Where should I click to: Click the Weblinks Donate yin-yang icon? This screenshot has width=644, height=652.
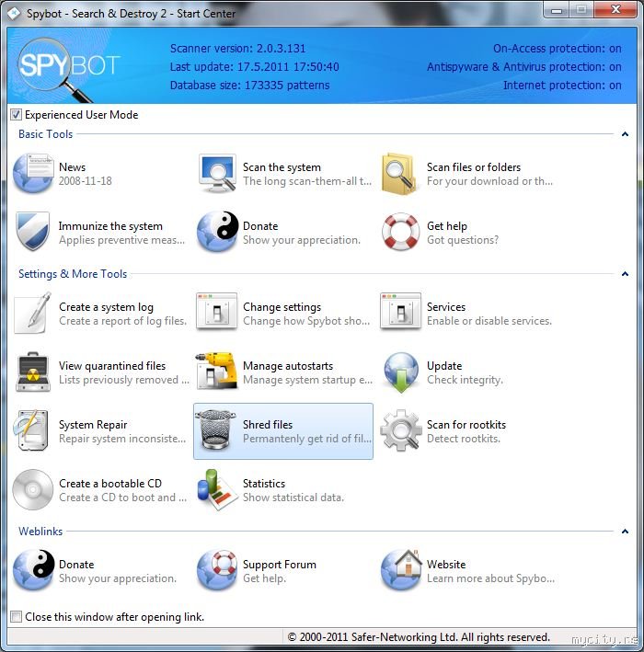[x=33, y=570]
